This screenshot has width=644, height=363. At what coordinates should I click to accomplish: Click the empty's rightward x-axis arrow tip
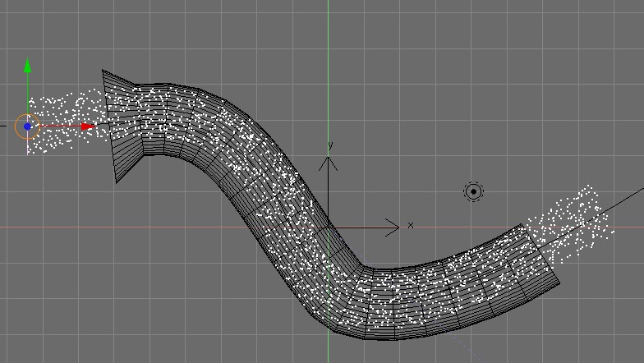[x=395, y=227]
